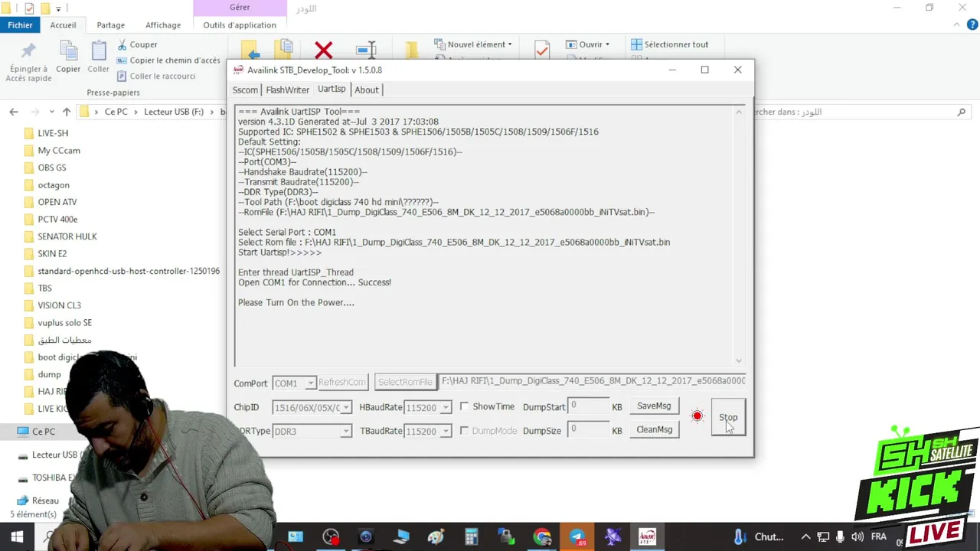Select the VISION CL3 folder
980x551 pixels.
pos(59,305)
